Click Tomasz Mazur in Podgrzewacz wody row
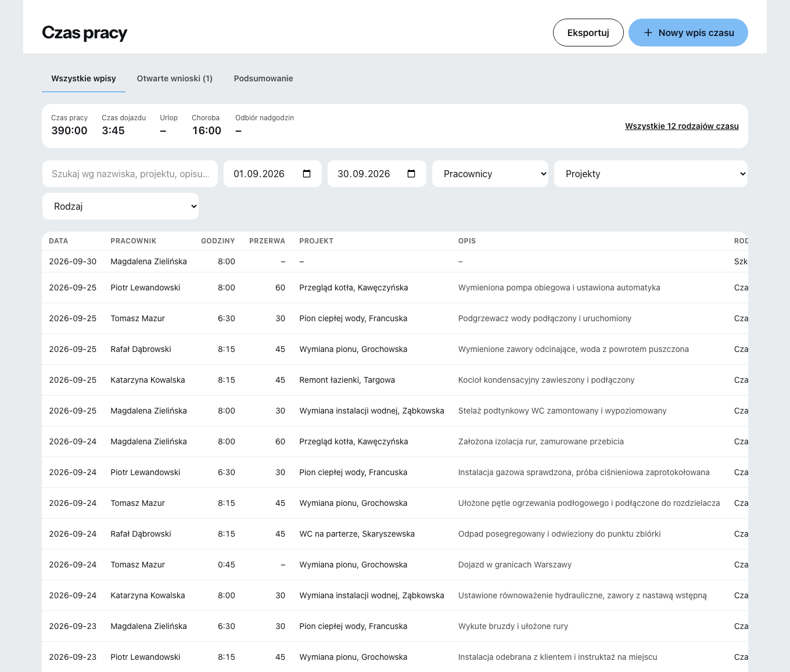The height and width of the screenshot is (672, 790). point(138,318)
